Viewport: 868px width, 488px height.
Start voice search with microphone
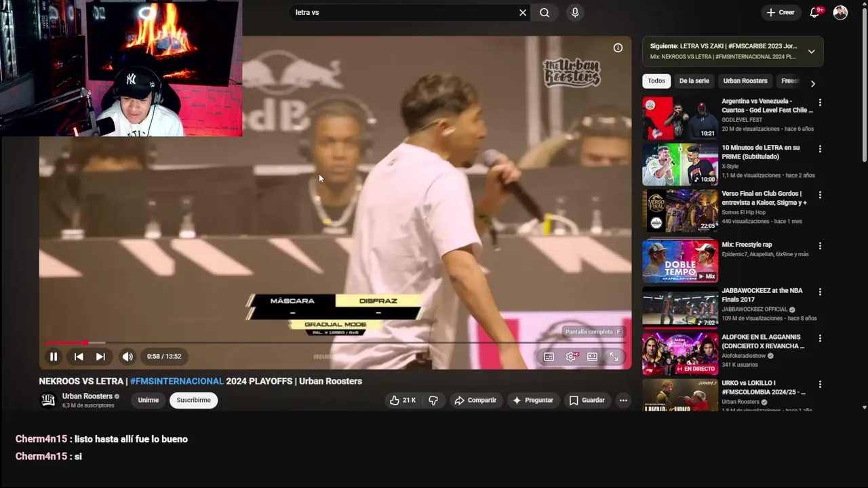click(x=575, y=12)
